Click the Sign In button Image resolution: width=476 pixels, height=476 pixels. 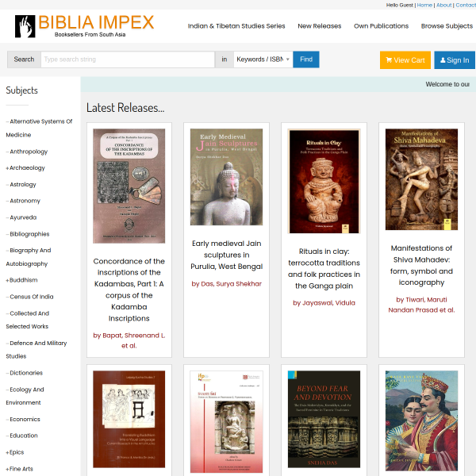coord(455,60)
